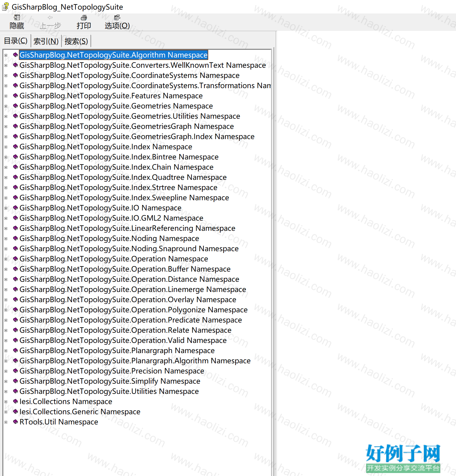
Task: Click the book icon for Noding Namespace
Action: (16, 238)
